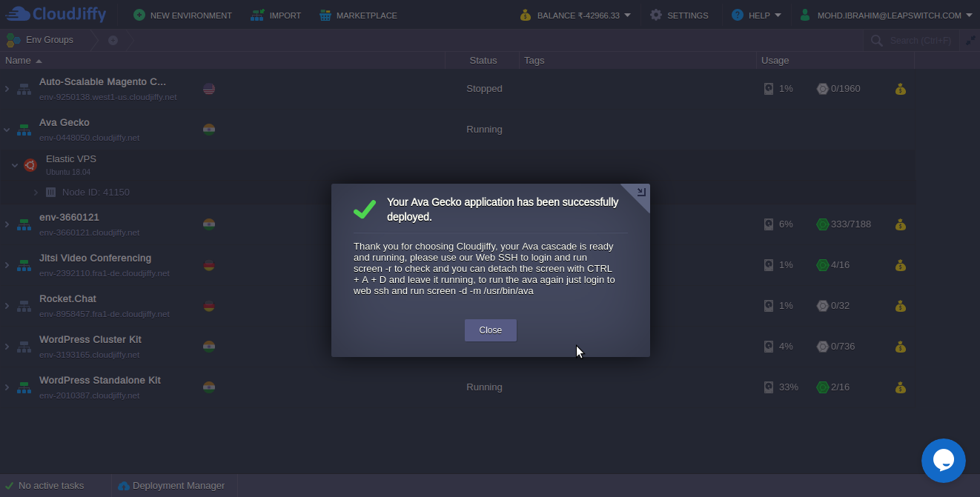
Task: Open the New Environment wizard
Action: (x=182, y=15)
